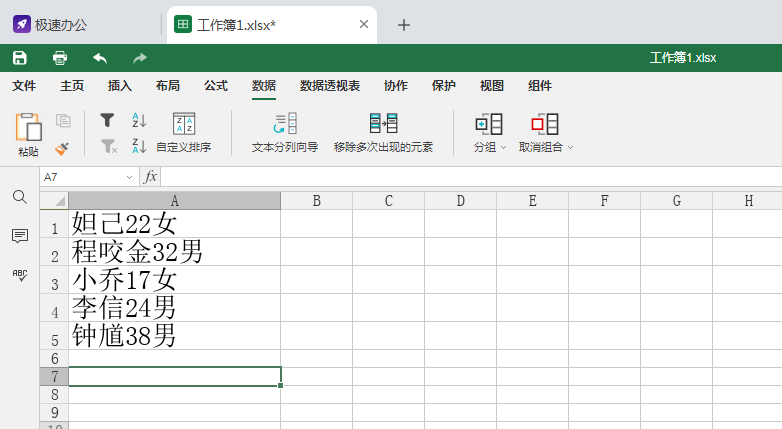Open the 文件 menu

(x=24, y=86)
